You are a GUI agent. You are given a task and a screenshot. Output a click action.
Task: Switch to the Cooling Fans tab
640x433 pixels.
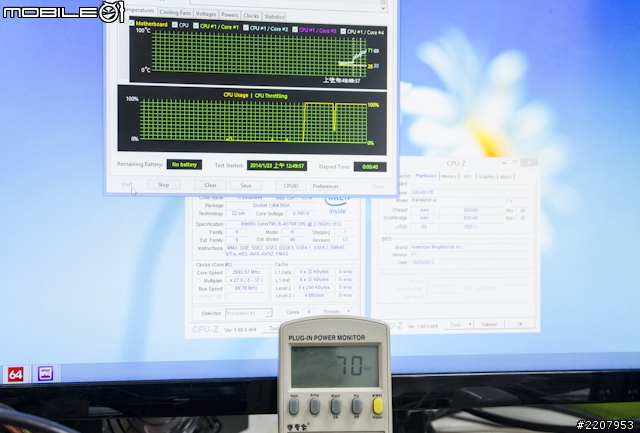[x=175, y=12]
